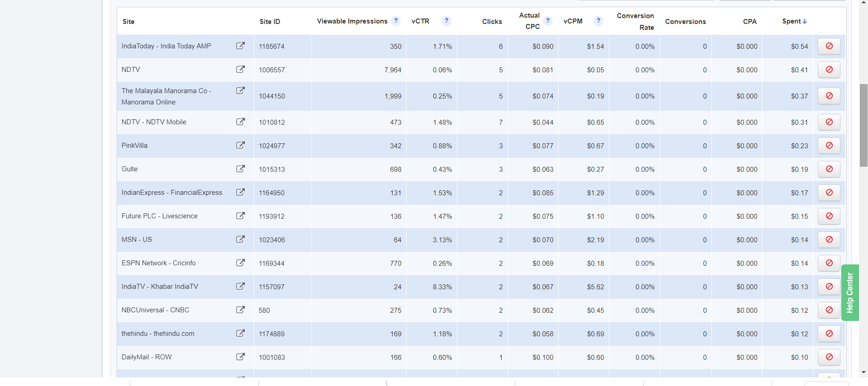Block the DailyMail - ROW site

click(x=829, y=357)
